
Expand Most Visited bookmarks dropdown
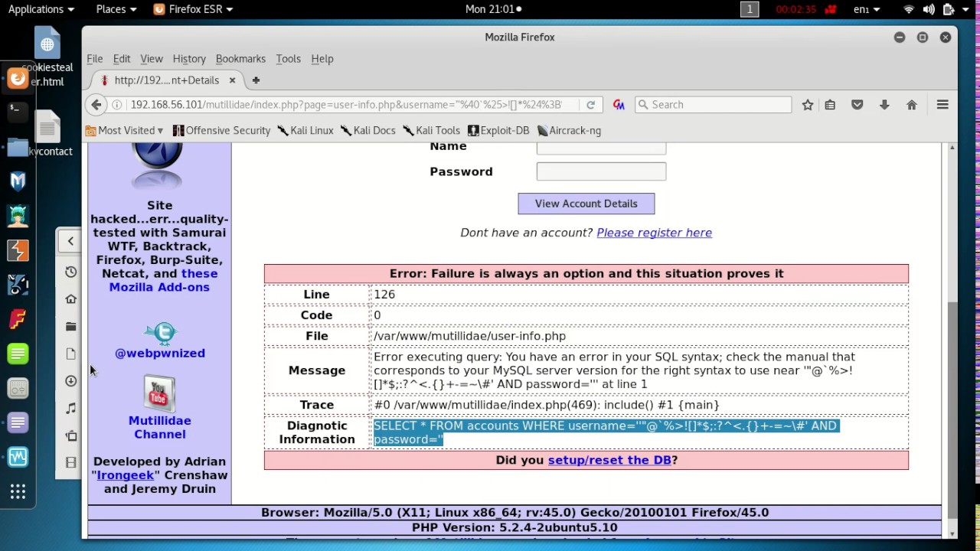[x=125, y=131]
